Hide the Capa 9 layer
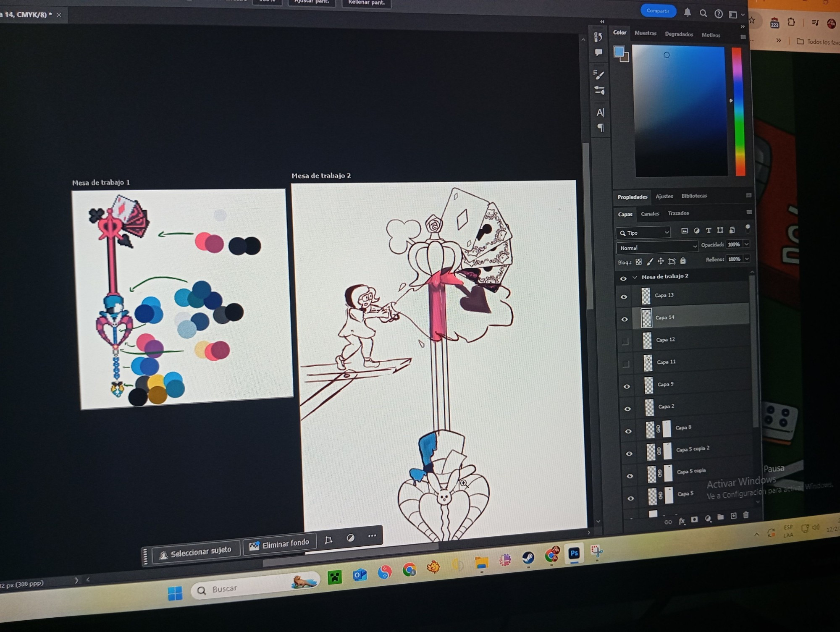This screenshot has width=840, height=632. point(627,386)
